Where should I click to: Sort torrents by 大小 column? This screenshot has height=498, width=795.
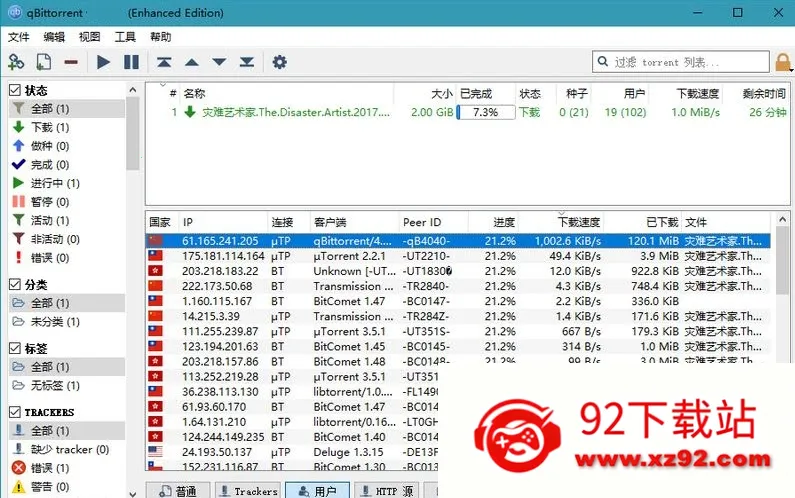(425, 93)
